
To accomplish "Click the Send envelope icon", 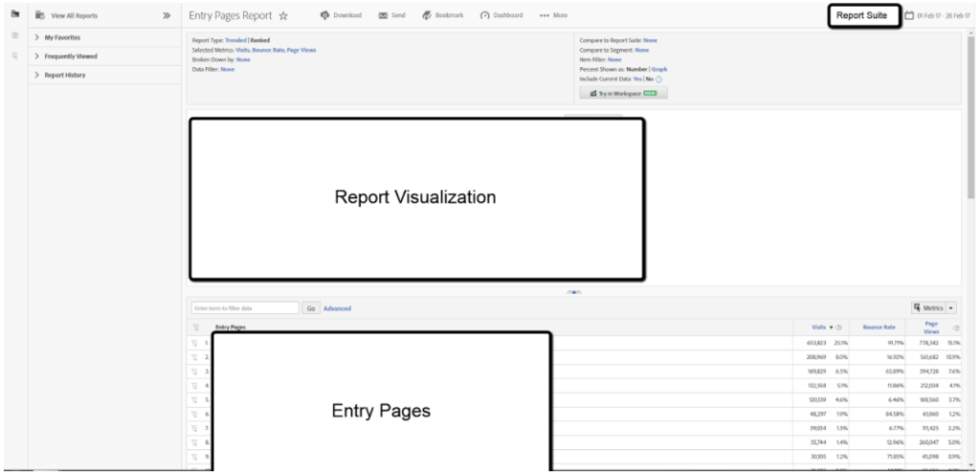I will [x=383, y=15].
